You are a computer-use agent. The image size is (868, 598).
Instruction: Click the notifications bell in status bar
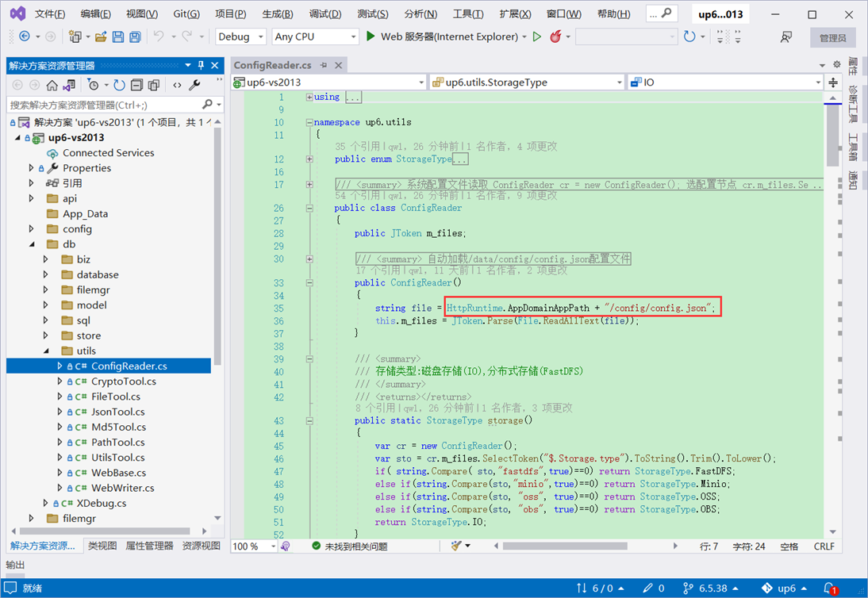829,588
